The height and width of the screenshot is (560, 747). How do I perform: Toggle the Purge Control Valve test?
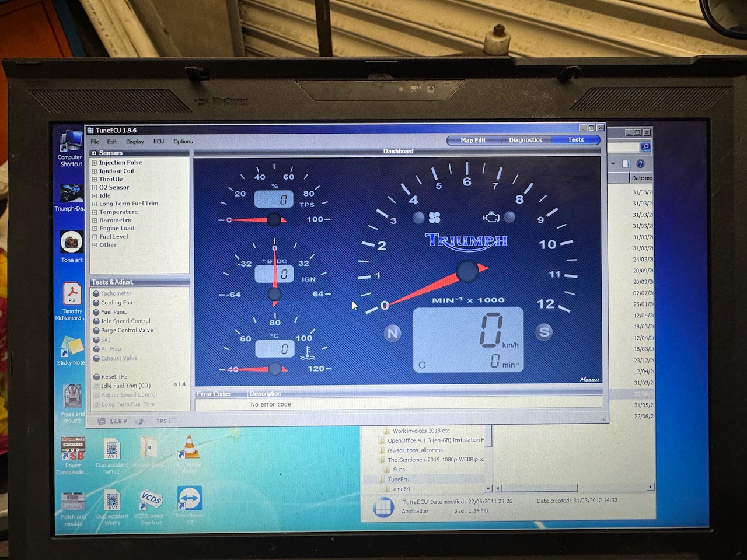pos(96,331)
